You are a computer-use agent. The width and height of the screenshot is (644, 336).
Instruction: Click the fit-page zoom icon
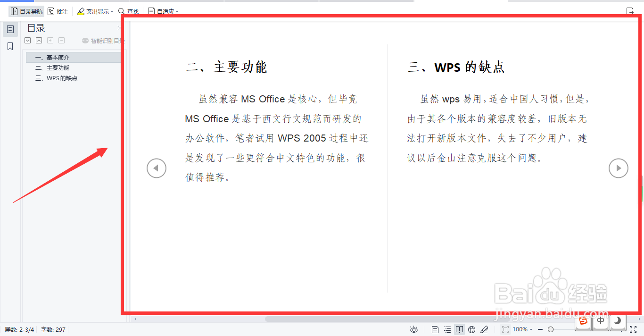tap(505, 329)
